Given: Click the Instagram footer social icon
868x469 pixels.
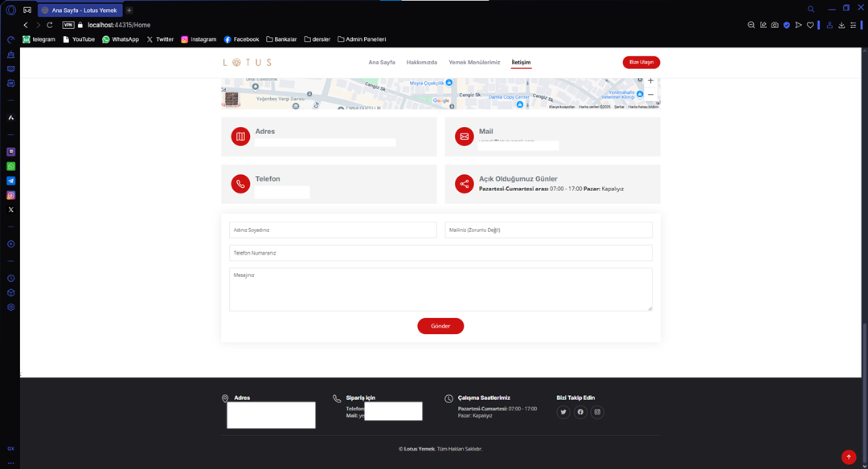Looking at the screenshot, I should tap(597, 412).
